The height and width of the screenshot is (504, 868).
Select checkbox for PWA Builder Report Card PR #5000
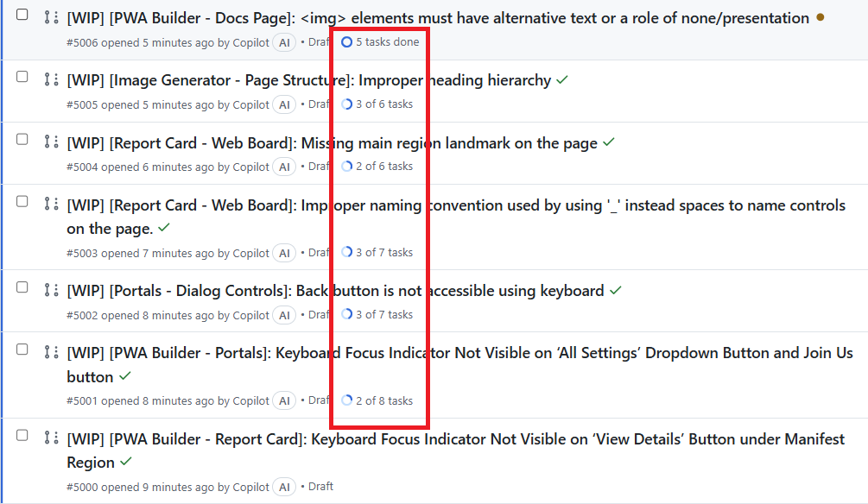(22, 436)
